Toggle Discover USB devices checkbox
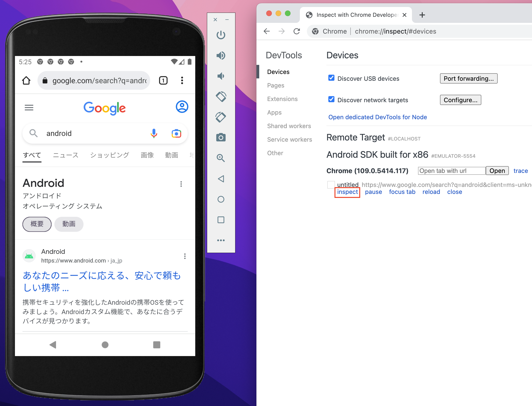Screen dimensions: 532x406 (x=331, y=78)
